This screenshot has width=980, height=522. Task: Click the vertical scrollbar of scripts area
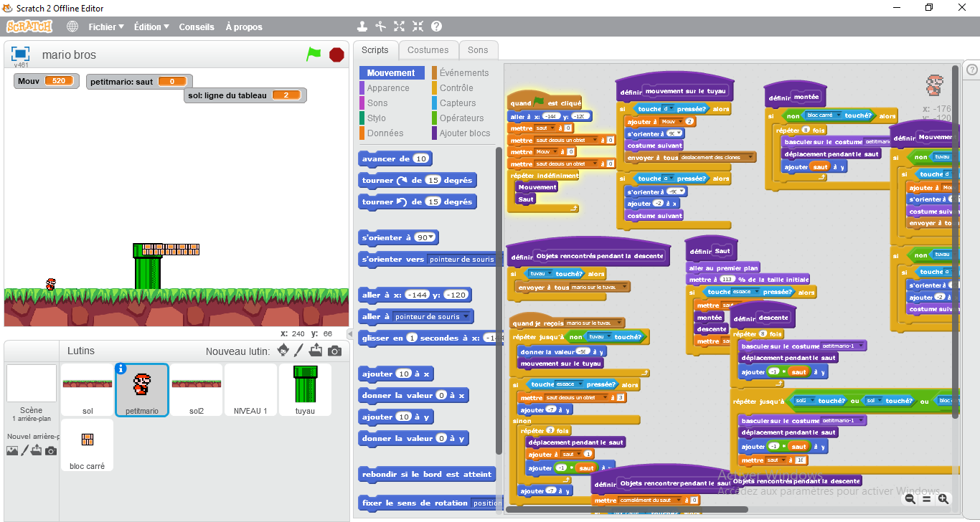pos(955,242)
